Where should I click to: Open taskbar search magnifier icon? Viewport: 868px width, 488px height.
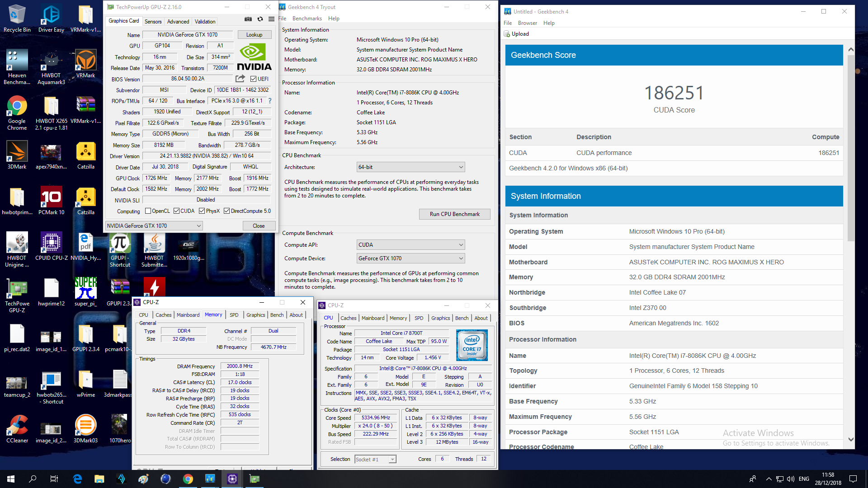pyautogui.click(x=33, y=479)
